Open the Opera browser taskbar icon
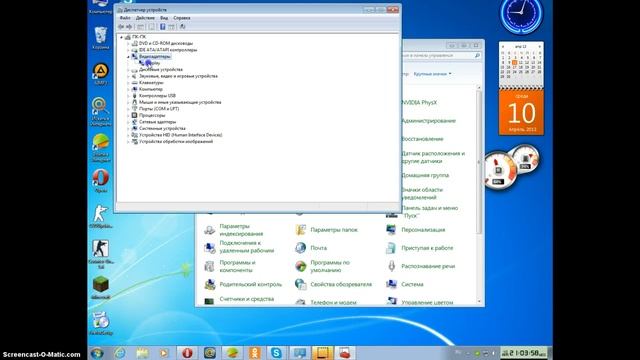Screen dimensions: 640x360 [187, 353]
